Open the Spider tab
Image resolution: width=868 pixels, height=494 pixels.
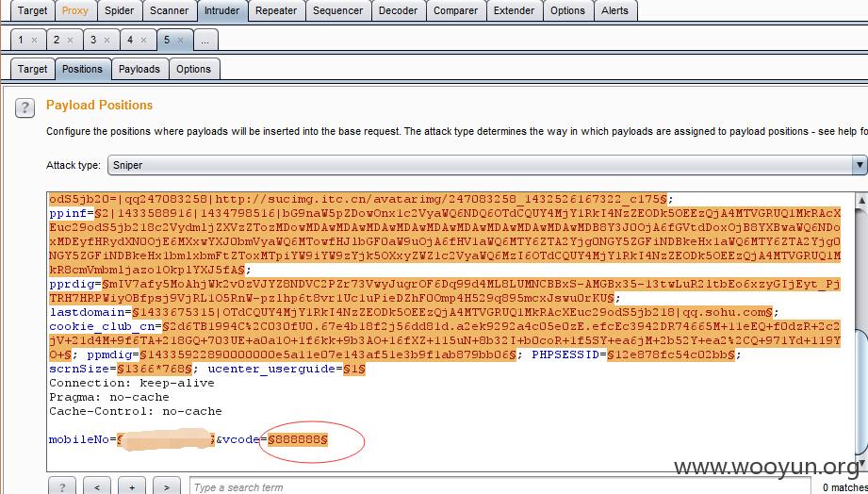coord(119,10)
